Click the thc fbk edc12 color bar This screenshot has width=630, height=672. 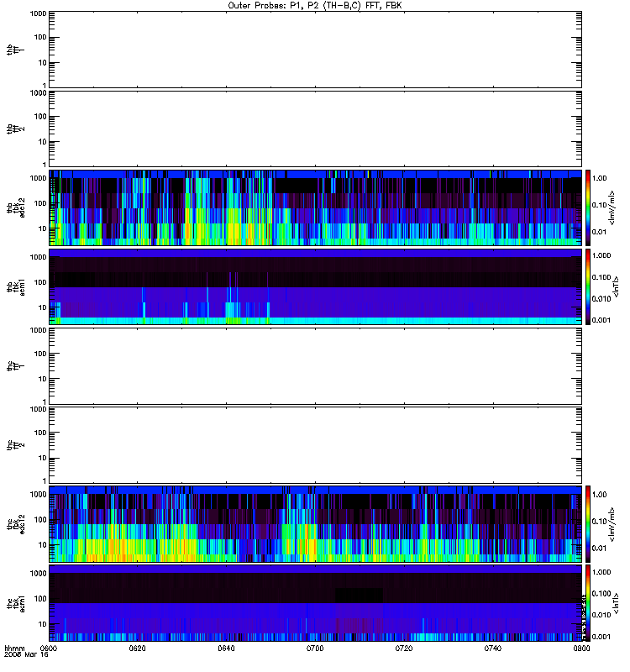(x=588, y=523)
